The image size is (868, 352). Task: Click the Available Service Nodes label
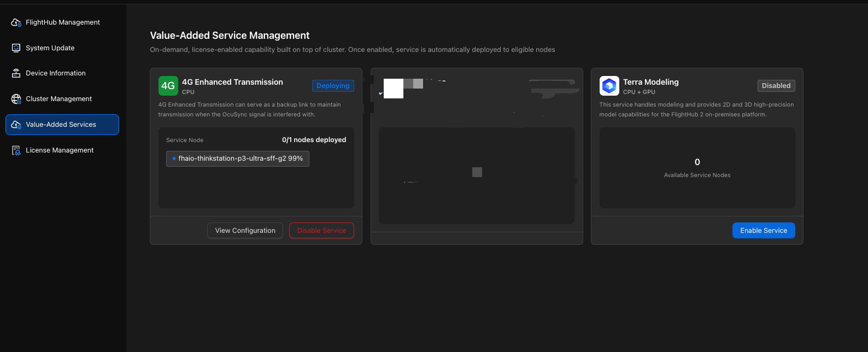[x=697, y=175]
